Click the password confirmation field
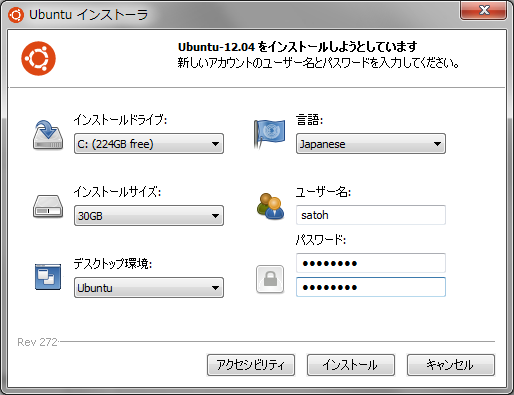This screenshot has width=514, height=395. point(371,287)
